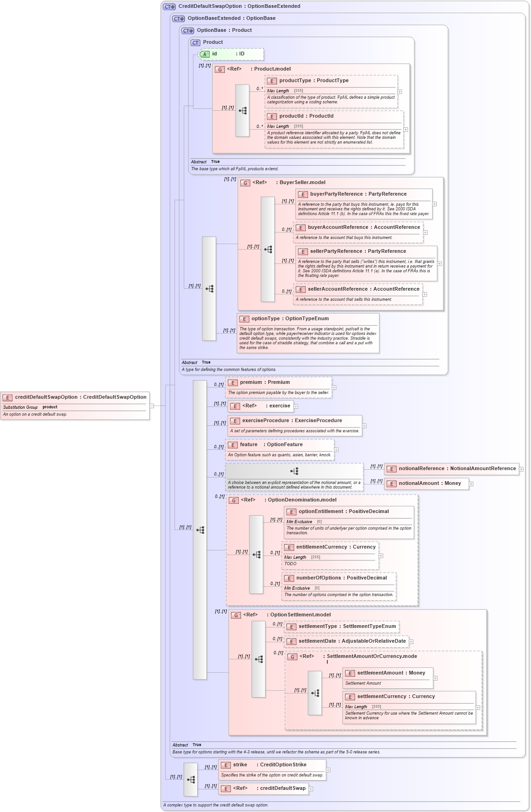
Task: Click the sequence compositor icon inside Product.model
Action: tap(242, 111)
